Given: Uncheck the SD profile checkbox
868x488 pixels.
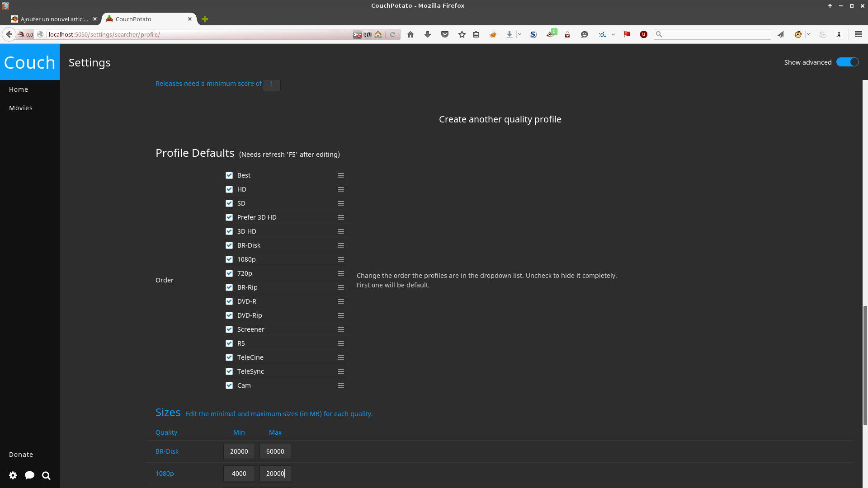Looking at the screenshot, I should pyautogui.click(x=229, y=203).
